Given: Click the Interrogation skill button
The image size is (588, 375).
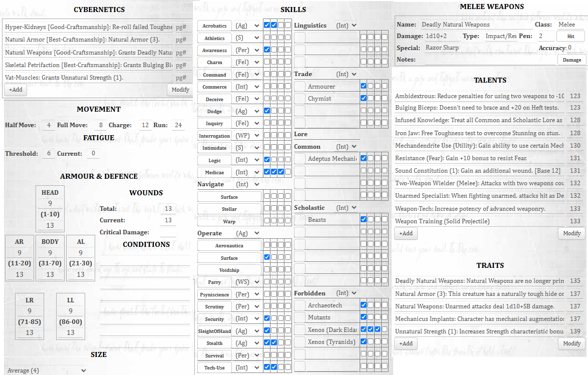Looking at the screenshot, I should click(214, 136).
